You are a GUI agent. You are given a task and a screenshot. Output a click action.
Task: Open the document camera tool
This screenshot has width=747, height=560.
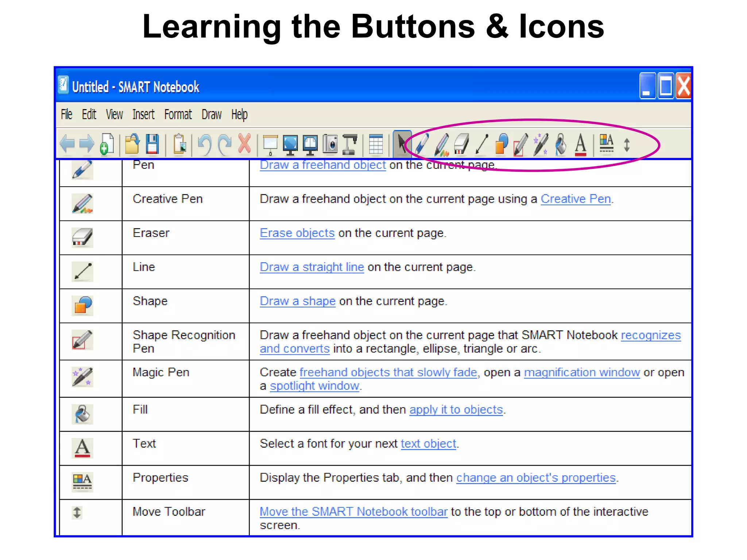pos(350,144)
